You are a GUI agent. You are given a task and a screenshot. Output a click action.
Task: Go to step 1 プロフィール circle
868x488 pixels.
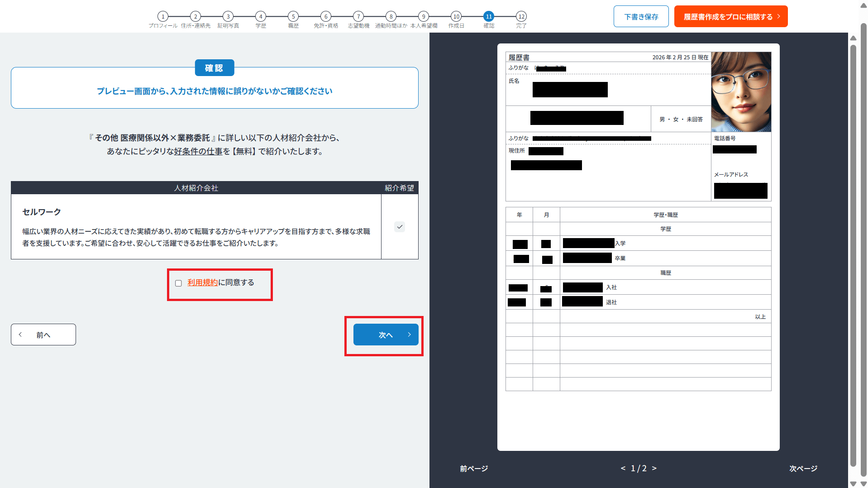(163, 17)
